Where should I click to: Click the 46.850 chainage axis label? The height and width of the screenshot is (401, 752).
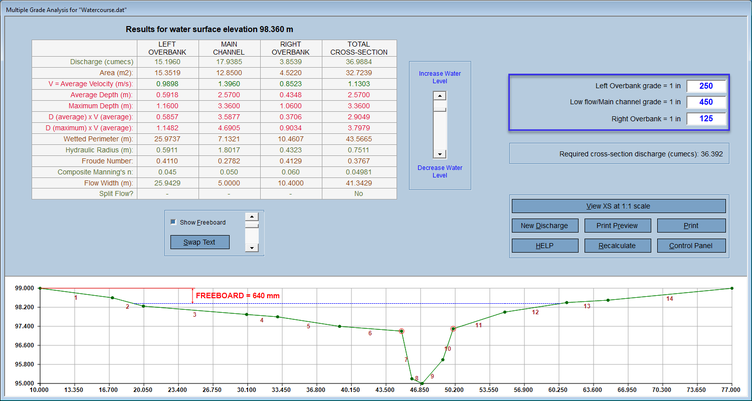[x=420, y=390]
